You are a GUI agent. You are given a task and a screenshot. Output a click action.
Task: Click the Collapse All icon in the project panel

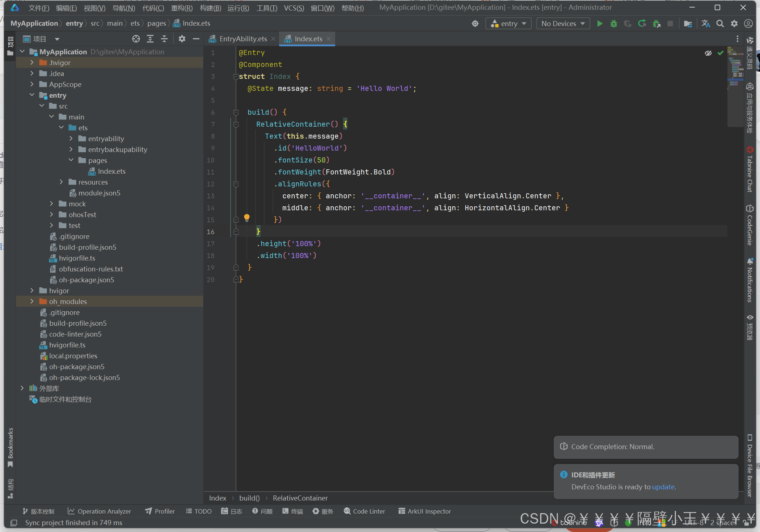point(164,39)
